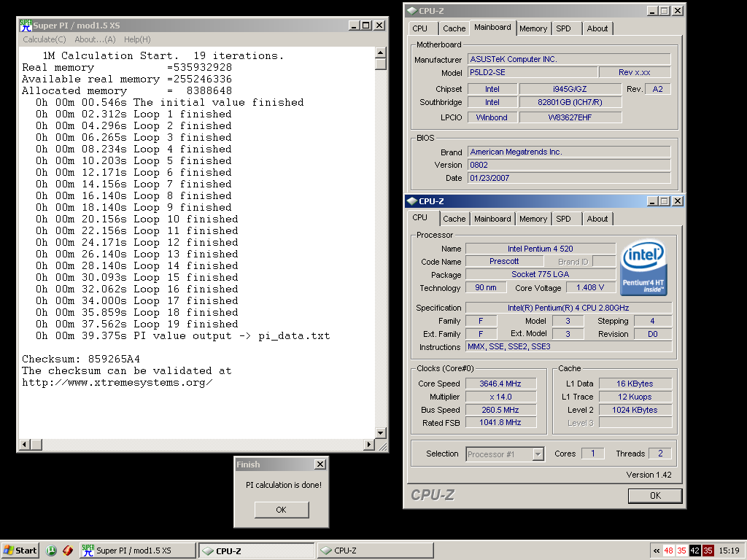Click the Core Speed 3646.4 MHz field
The height and width of the screenshot is (560, 747).
[500, 384]
